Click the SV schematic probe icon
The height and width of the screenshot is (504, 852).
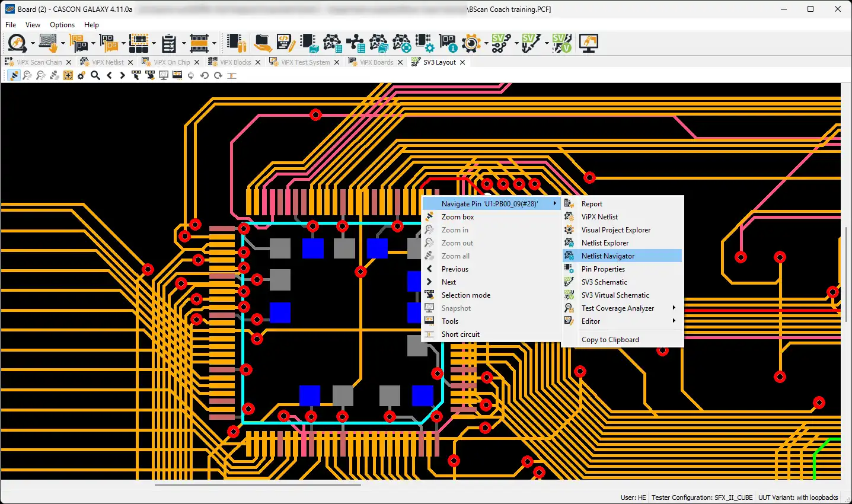pyautogui.click(x=531, y=43)
